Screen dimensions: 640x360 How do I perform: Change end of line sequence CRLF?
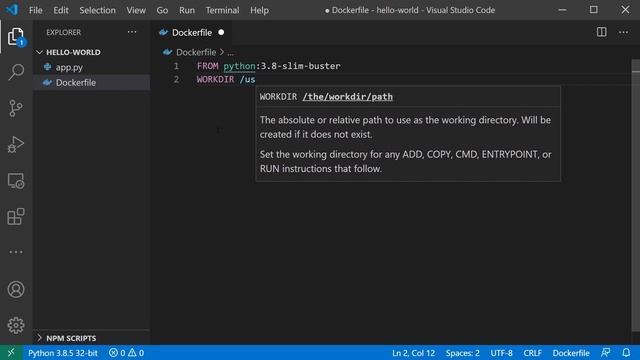point(532,353)
